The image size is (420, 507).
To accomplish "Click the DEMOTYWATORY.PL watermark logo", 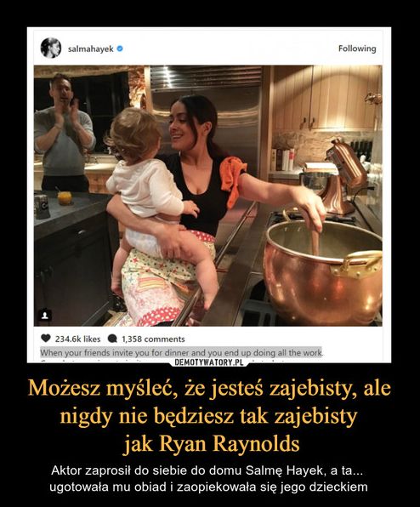I will pyautogui.click(x=208, y=362).
